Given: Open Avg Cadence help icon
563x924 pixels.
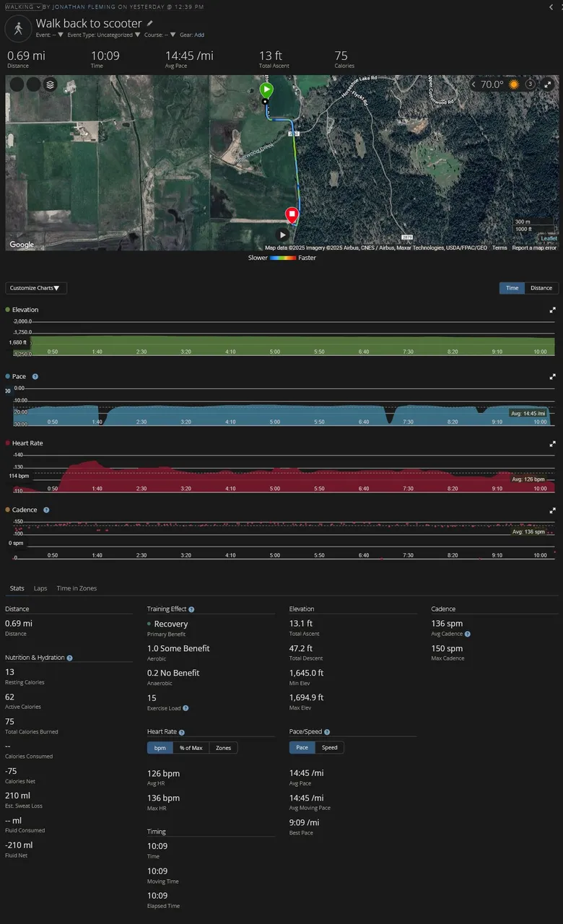Looking at the screenshot, I should 468,634.
